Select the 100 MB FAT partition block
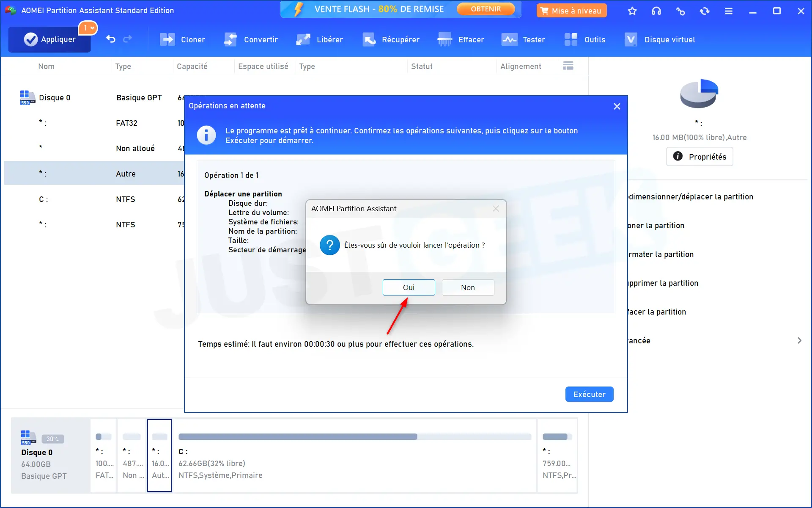 click(x=104, y=456)
